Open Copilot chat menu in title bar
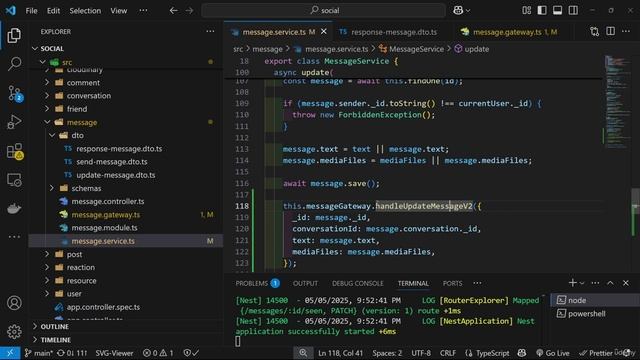 tap(461, 10)
